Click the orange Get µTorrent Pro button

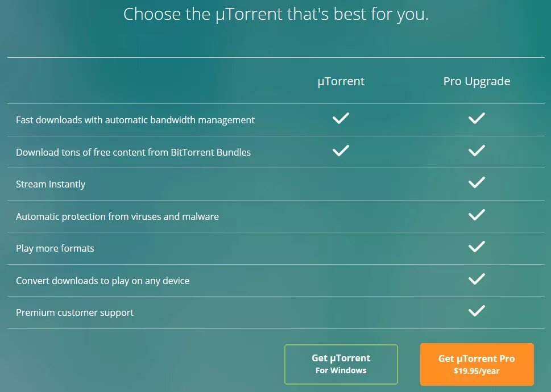click(x=477, y=364)
